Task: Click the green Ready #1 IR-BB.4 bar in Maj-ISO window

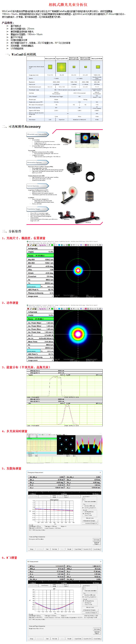Action: (40, 256)
